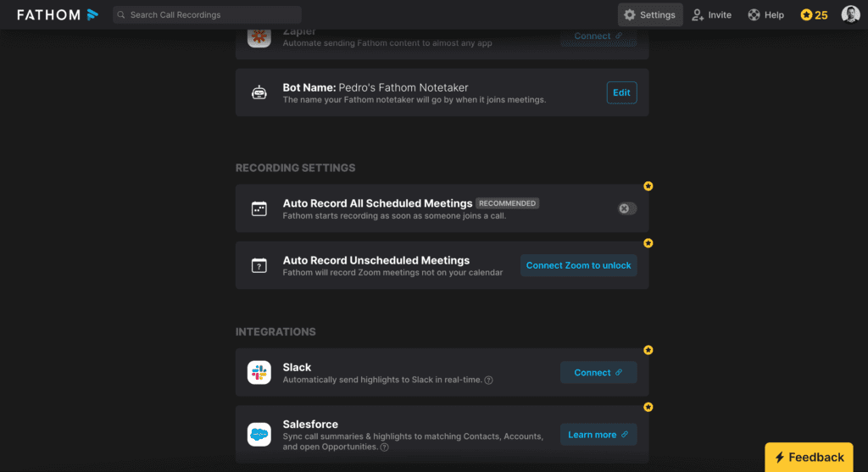Image resolution: width=868 pixels, height=472 pixels.
Task: Open the Help menu item
Action: click(x=765, y=14)
